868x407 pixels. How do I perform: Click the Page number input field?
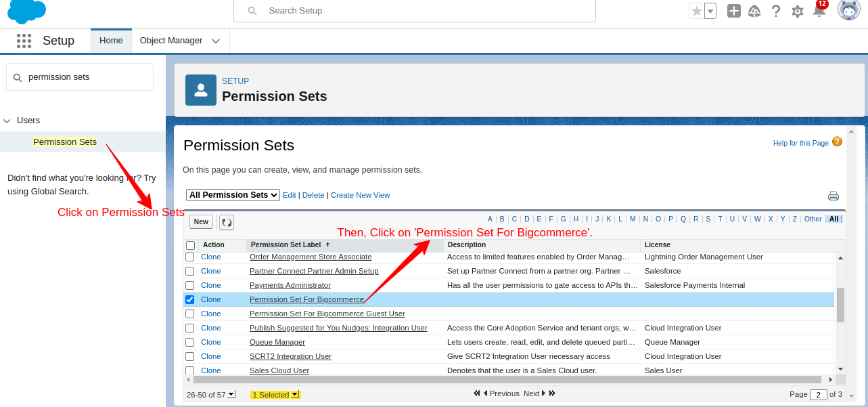pyautogui.click(x=819, y=394)
